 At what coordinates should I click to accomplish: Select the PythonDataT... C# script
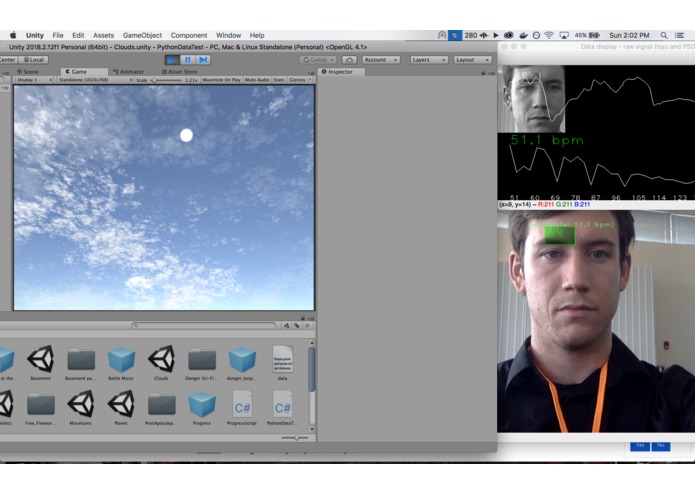click(x=282, y=408)
